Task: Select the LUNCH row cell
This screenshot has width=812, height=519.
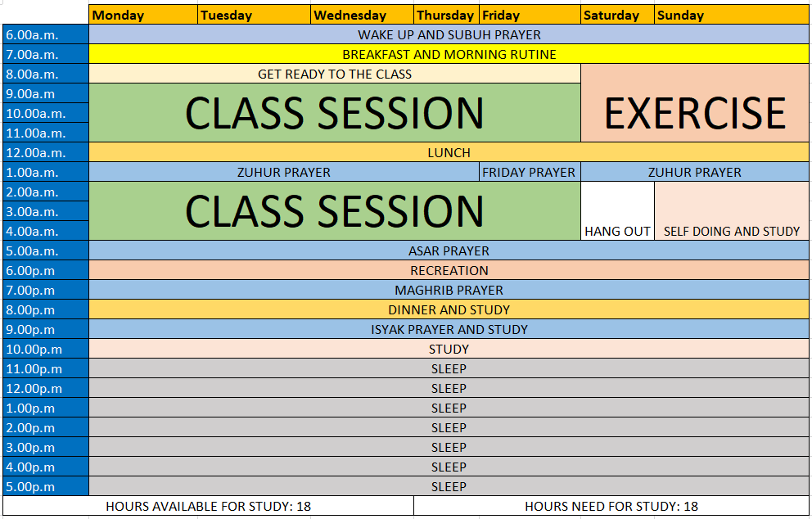Action: (449, 153)
